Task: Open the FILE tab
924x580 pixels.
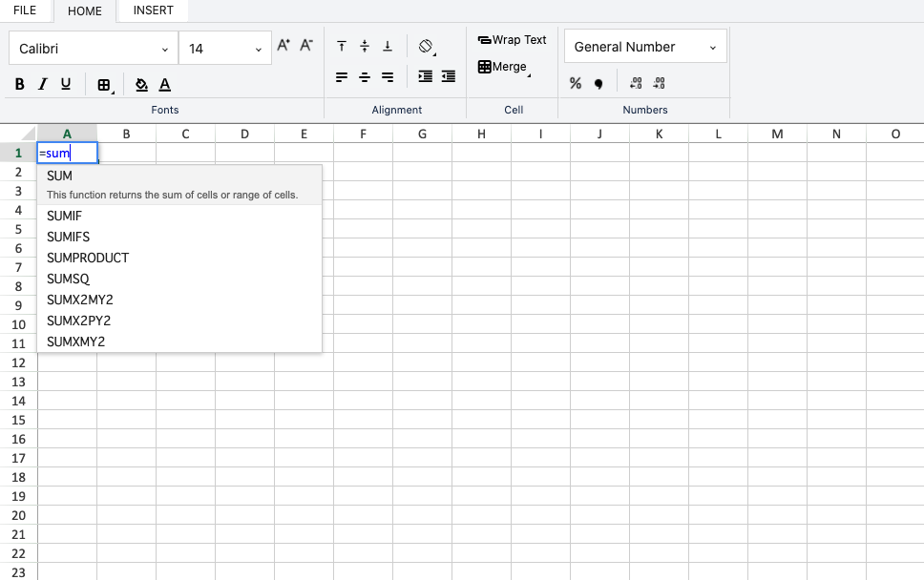Action: (25, 10)
